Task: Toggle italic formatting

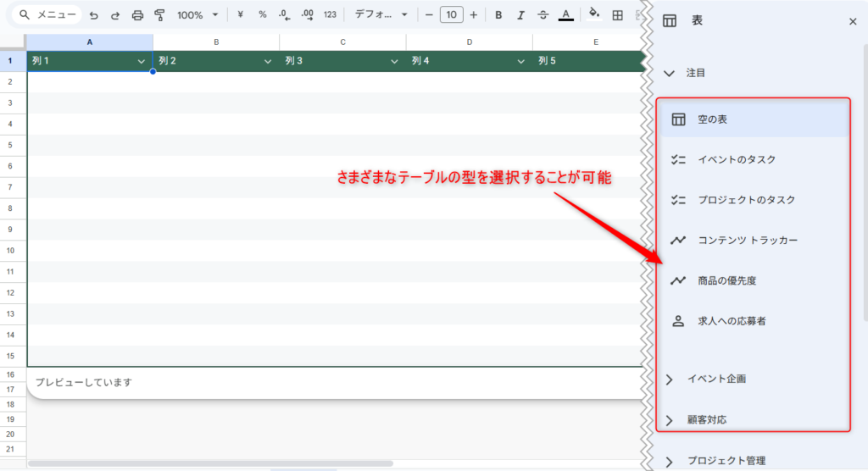Action: pos(520,15)
